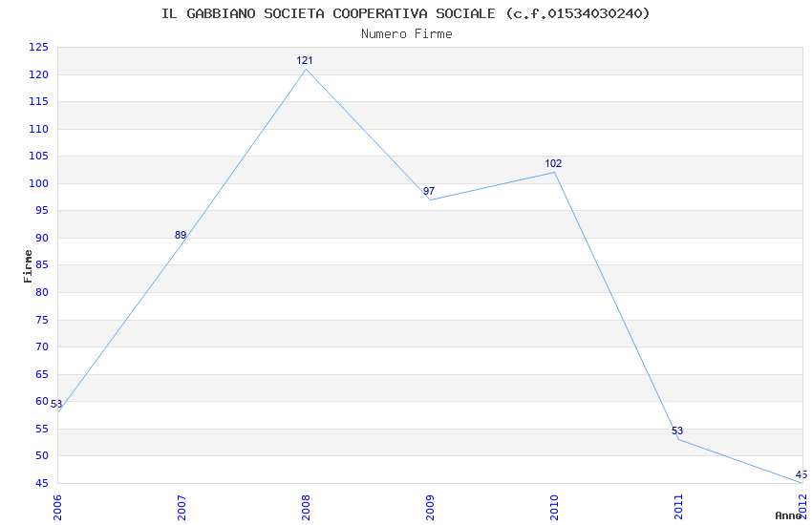Click the 85 tick on the y-axis

pyautogui.click(x=41, y=264)
